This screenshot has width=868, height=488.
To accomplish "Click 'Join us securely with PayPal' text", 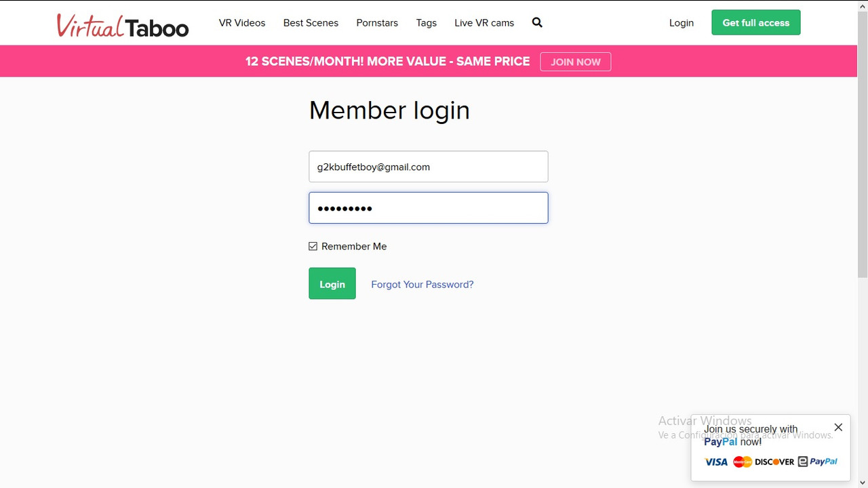I will pos(751,435).
